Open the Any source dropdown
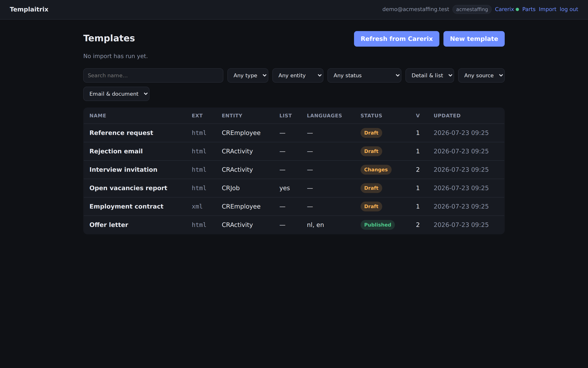The height and width of the screenshot is (368, 588). click(x=481, y=75)
